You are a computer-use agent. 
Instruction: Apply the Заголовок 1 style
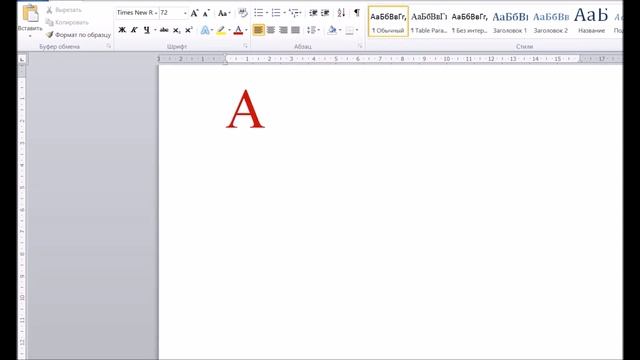tap(510, 22)
